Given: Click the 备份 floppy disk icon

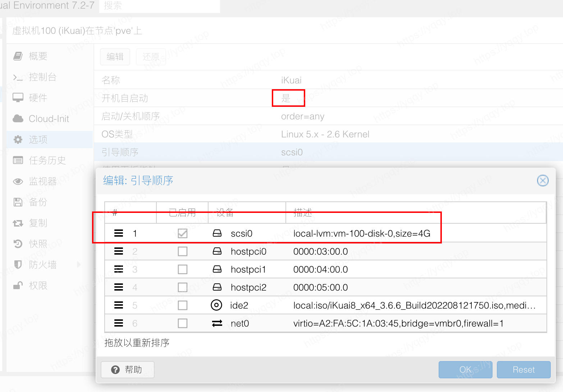Looking at the screenshot, I should [18, 202].
